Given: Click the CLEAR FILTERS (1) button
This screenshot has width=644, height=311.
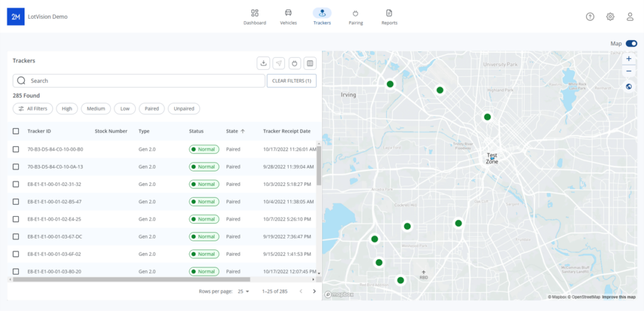Looking at the screenshot, I should [292, 81].
